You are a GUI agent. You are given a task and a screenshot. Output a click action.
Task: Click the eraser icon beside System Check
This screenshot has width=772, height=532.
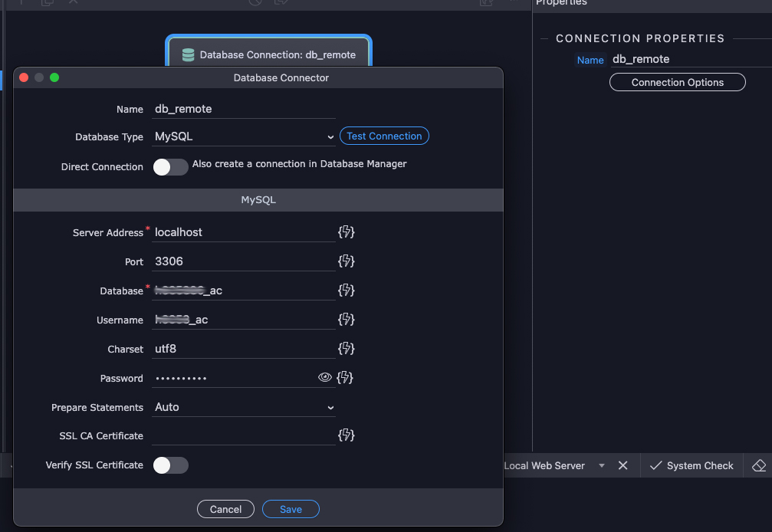pos(758,465)
